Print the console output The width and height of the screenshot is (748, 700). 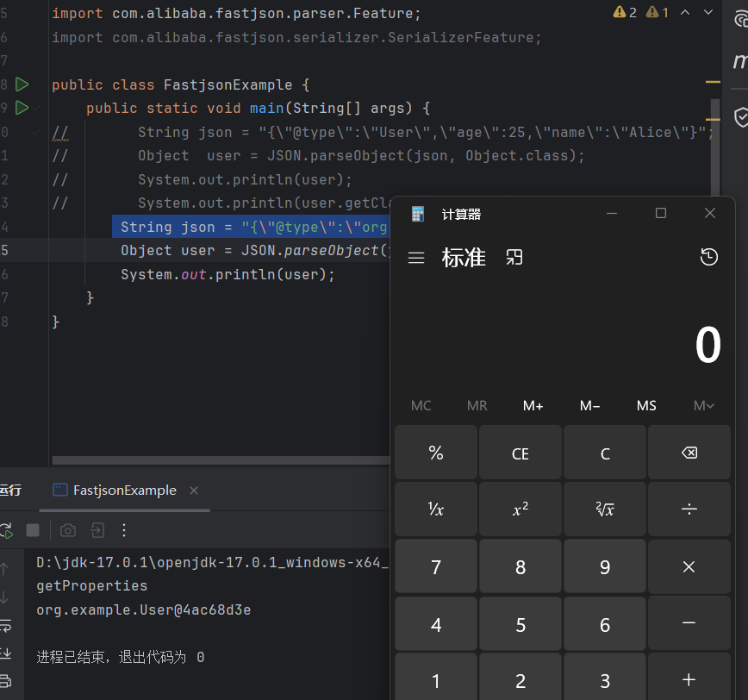5,680
